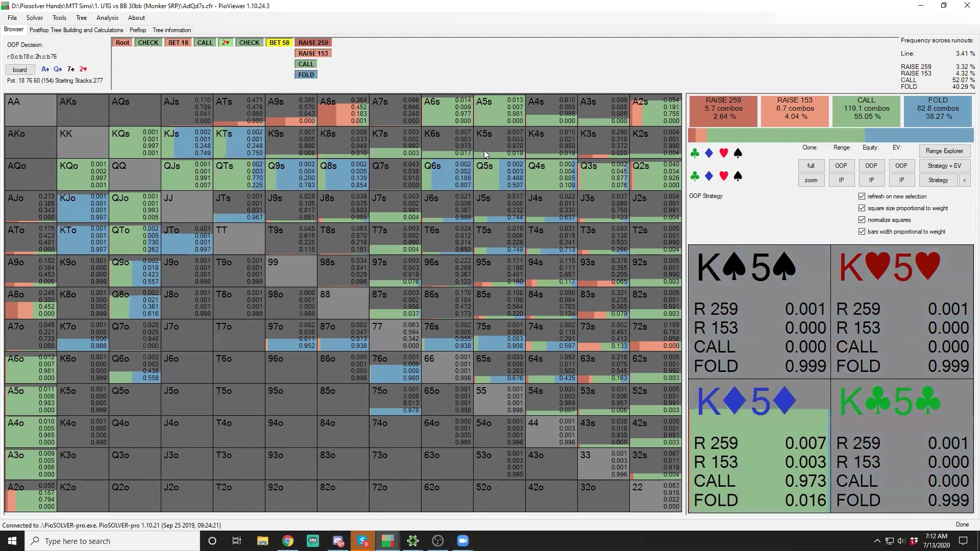Open the Solver menu

click(x=35, y=18)
